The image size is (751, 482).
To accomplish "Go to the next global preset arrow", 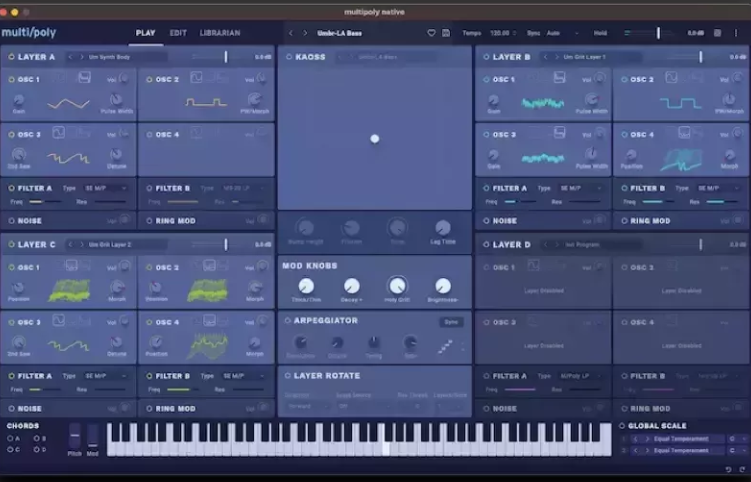I will [305, 33].
